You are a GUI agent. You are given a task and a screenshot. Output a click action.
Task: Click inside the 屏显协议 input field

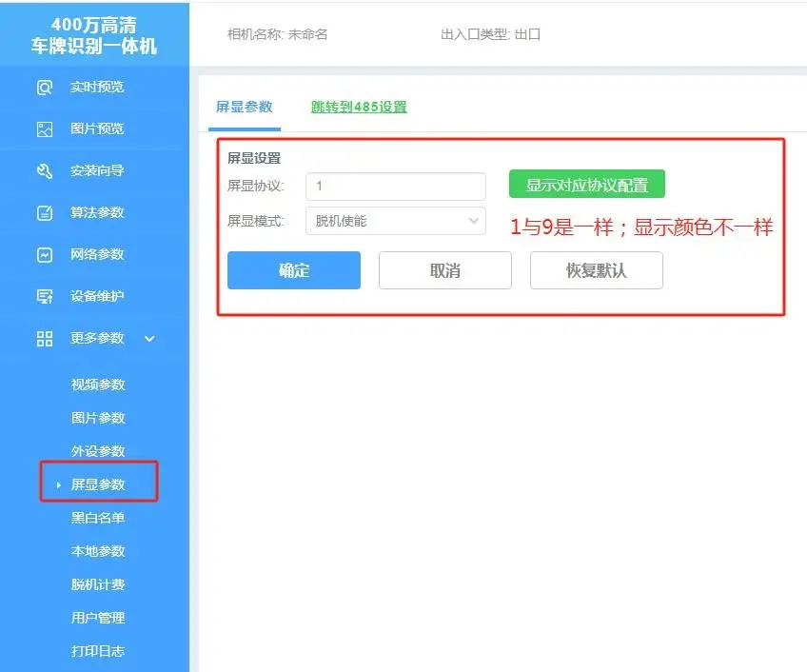tap(395, 186)
